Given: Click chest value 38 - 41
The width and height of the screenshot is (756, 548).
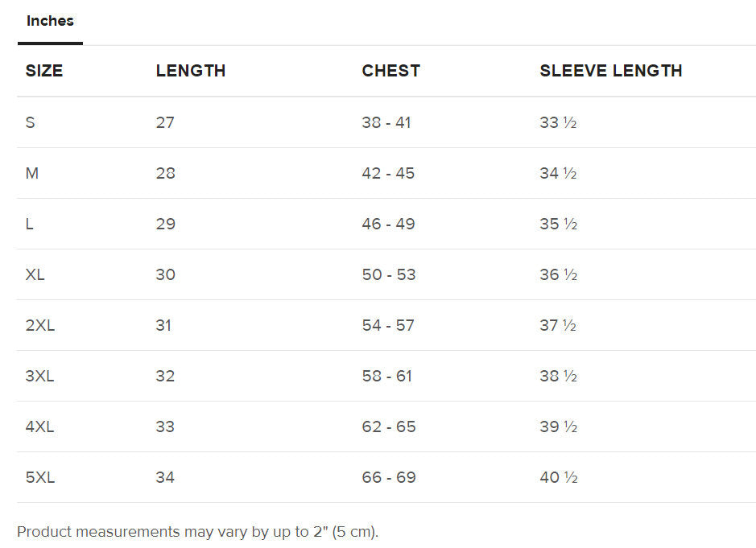Looking at the screenshot, I should 386,123.
